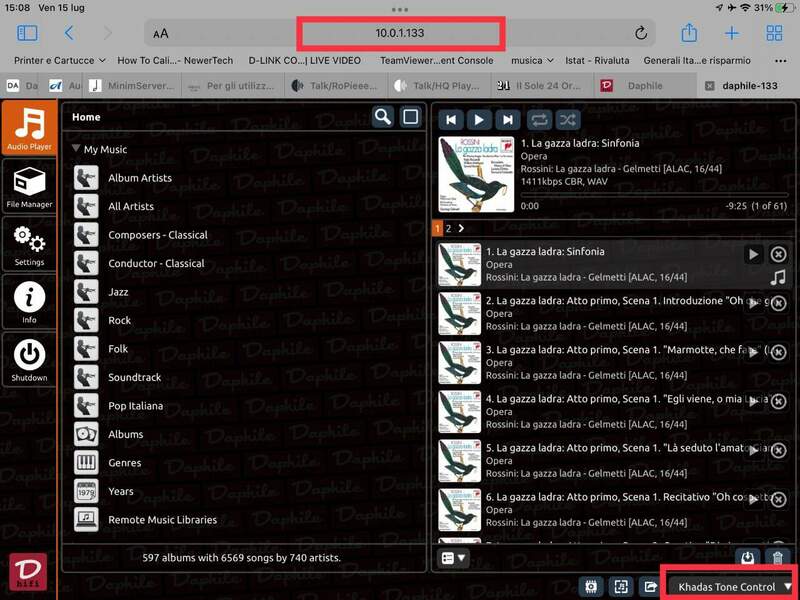Viewport: 800px width, 600px height.
Task: Go to playlist page 2
Action: tap(448, 228)
